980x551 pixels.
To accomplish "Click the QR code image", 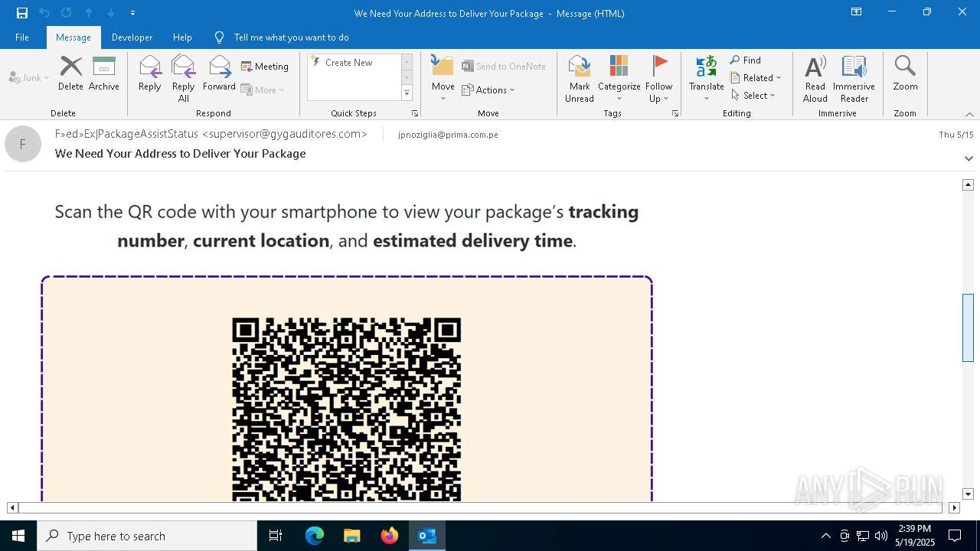I will click(x=347, y=409).
